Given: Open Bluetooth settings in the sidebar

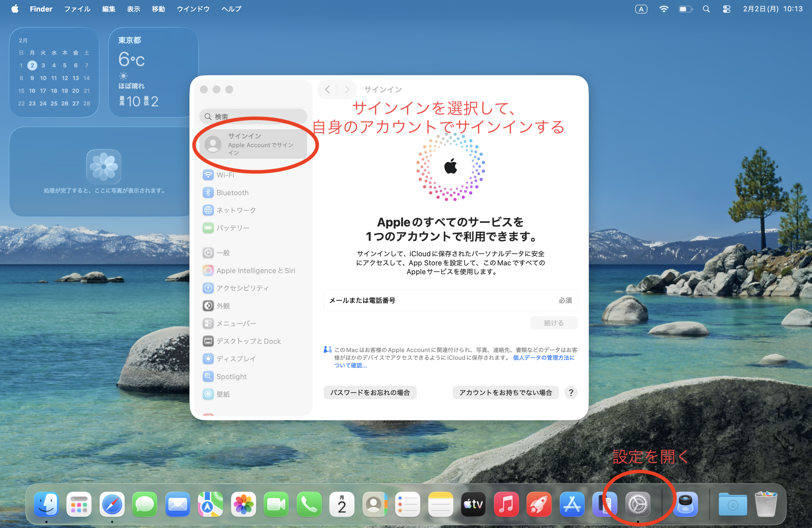Looking at the screenshot, I should (x=253, y=193).
